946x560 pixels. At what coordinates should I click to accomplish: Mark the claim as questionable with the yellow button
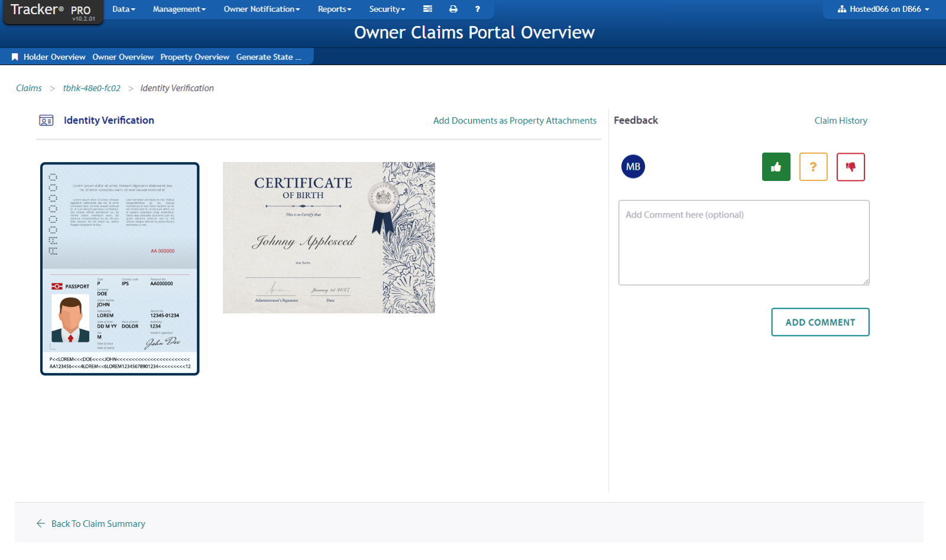814,167
